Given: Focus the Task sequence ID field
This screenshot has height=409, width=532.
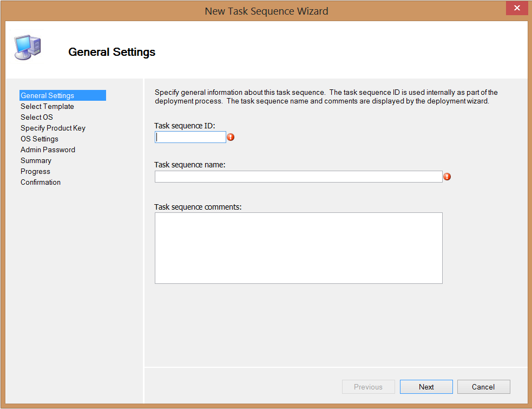Looking at the screenshot, I should click(191, 138).
